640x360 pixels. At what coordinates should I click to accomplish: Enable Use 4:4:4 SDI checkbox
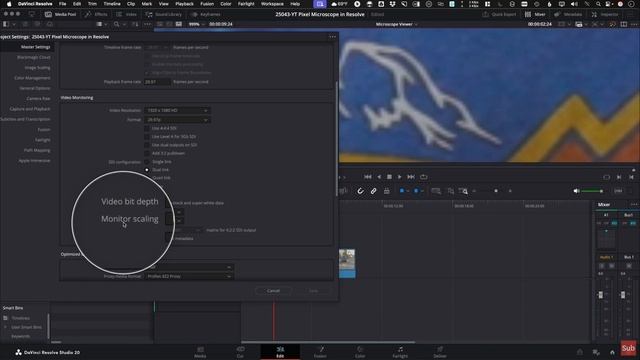147,128
